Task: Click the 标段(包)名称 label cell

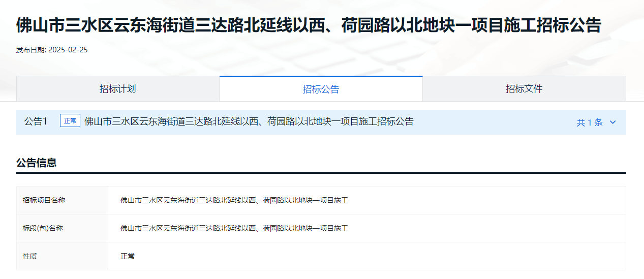Action: 63,228
